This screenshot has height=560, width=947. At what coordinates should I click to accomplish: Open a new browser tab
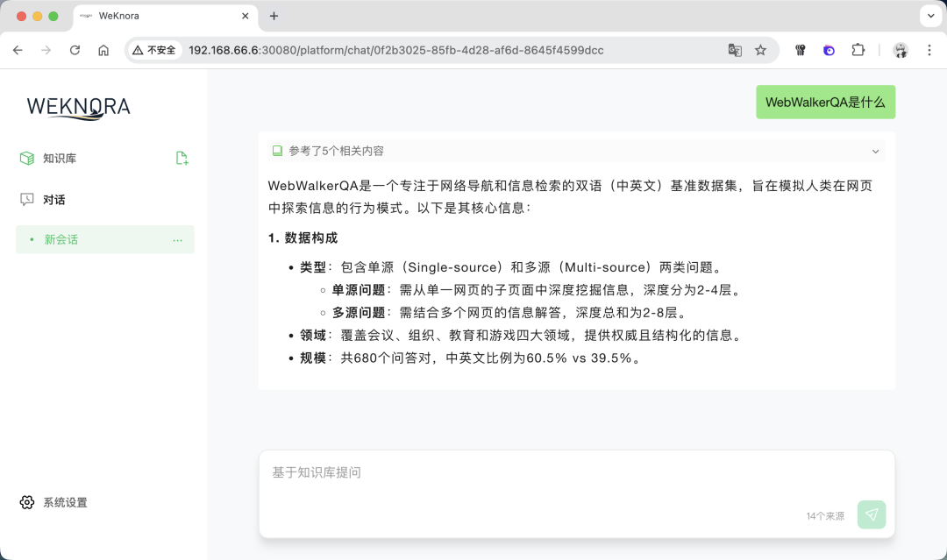[x=274, y=17]
